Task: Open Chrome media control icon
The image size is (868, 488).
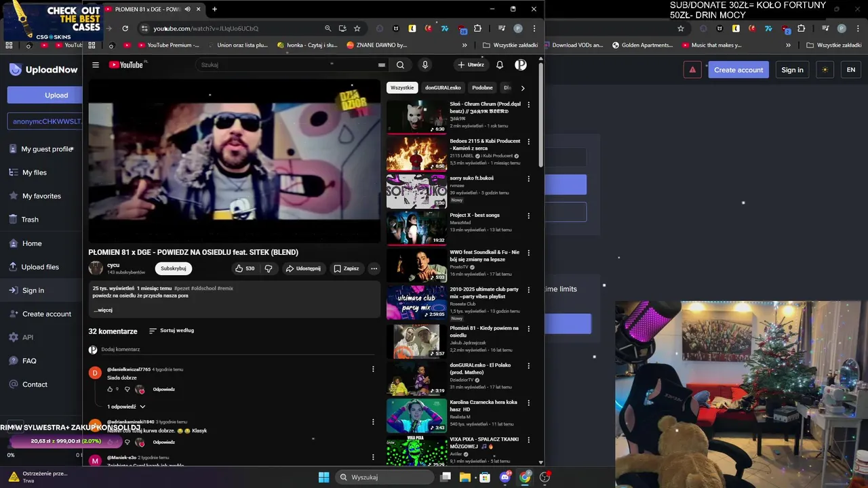Action: coord(501,28)
